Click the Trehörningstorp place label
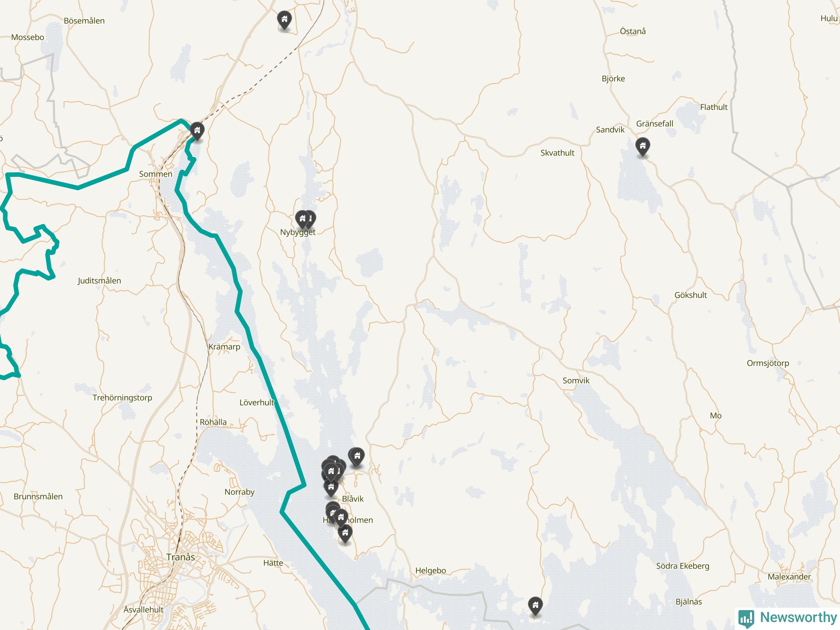840x630 pixels. pos(122,398)
